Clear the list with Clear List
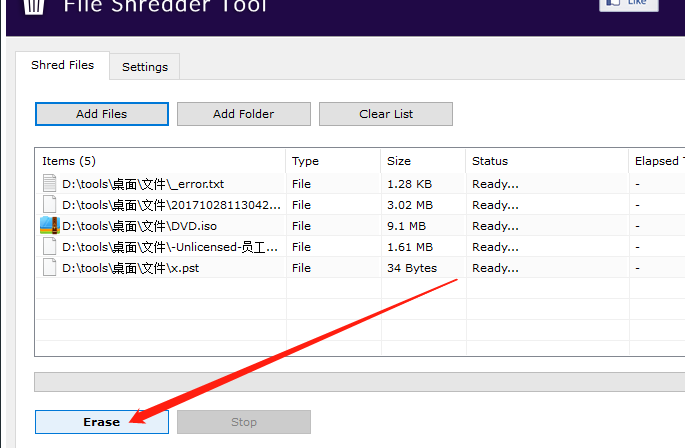Image resolution: width=685 pixels, height=448 pixels. (x=386, y=114)
